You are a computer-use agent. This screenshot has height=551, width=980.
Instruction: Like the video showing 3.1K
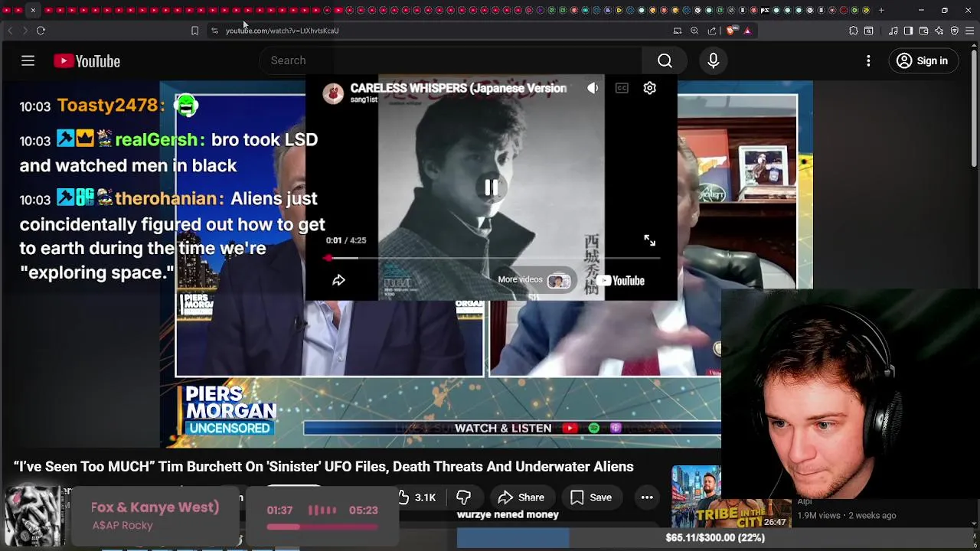point(417,497)
